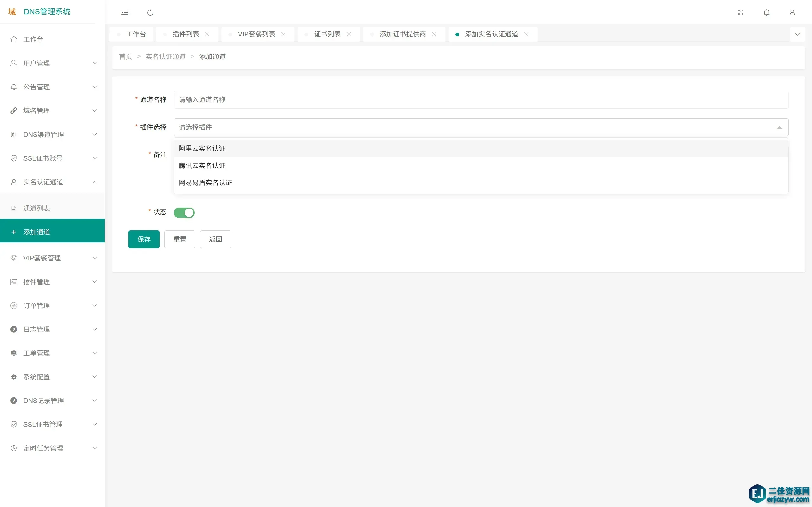Toggle the 状态 switch off
Image resolution: width=812 pixels, height=507 pixels.
[184, 213]
